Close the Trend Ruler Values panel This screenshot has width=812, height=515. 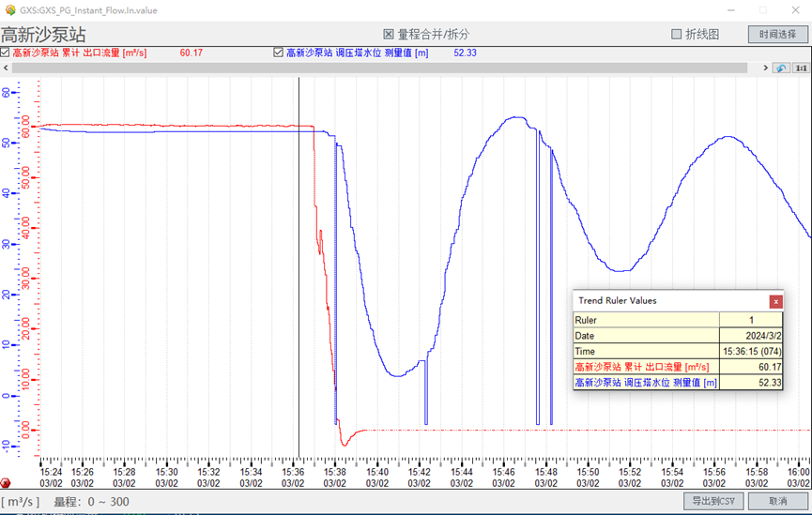point(775,301)
